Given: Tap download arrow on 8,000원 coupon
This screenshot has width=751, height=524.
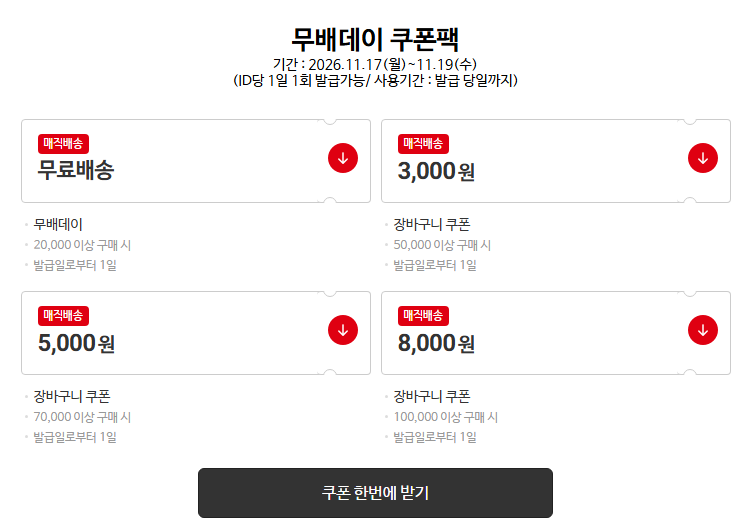Looking at the screenshot, I should click(703, 329).
